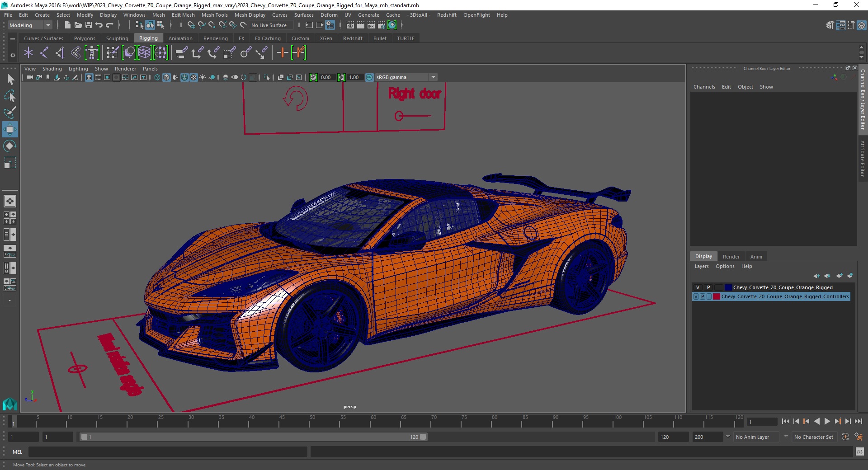
Task: Toggle playback P of Controllers layer
Action: [x=703, y=296]
